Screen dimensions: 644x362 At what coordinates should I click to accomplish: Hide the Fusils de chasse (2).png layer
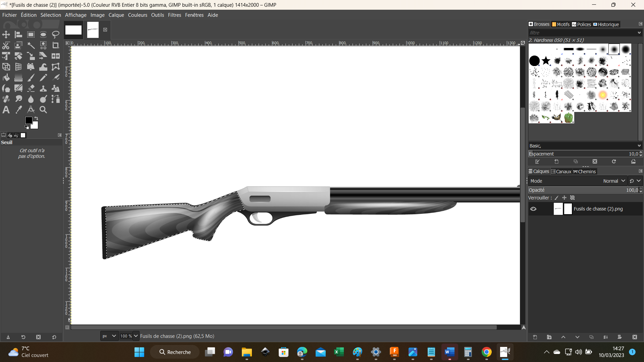[x=533, y=209]
